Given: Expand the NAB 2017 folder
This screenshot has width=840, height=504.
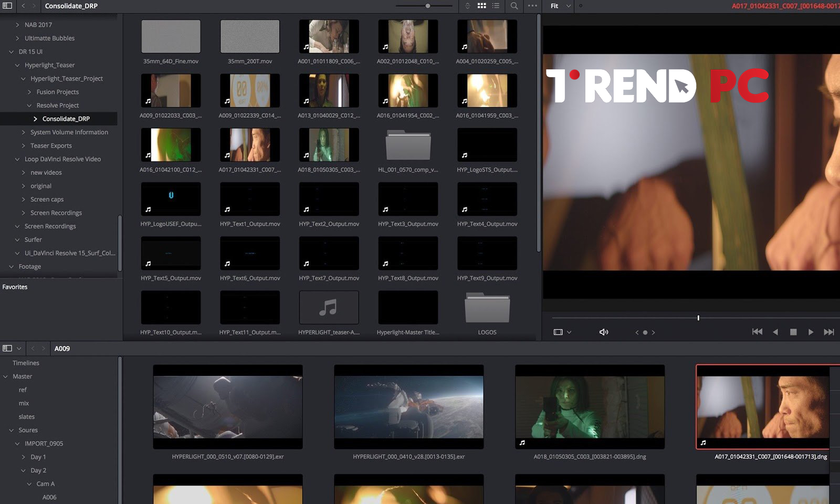Looking at the screenshot, I should (17, 25).
